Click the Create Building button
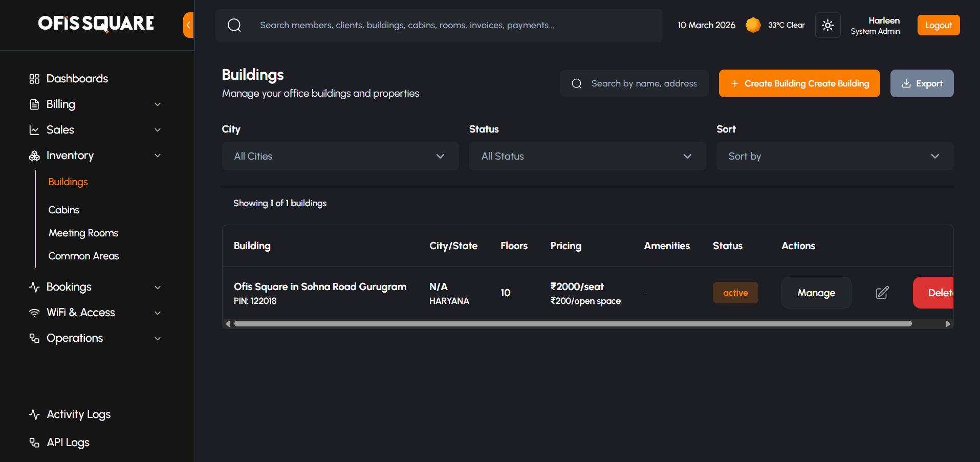 [799, 83]
